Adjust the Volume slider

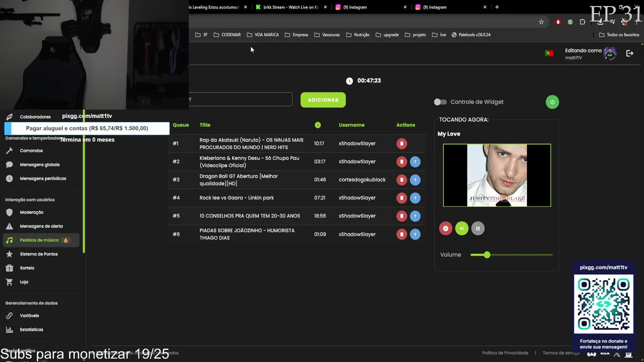(x=511, y=255)
